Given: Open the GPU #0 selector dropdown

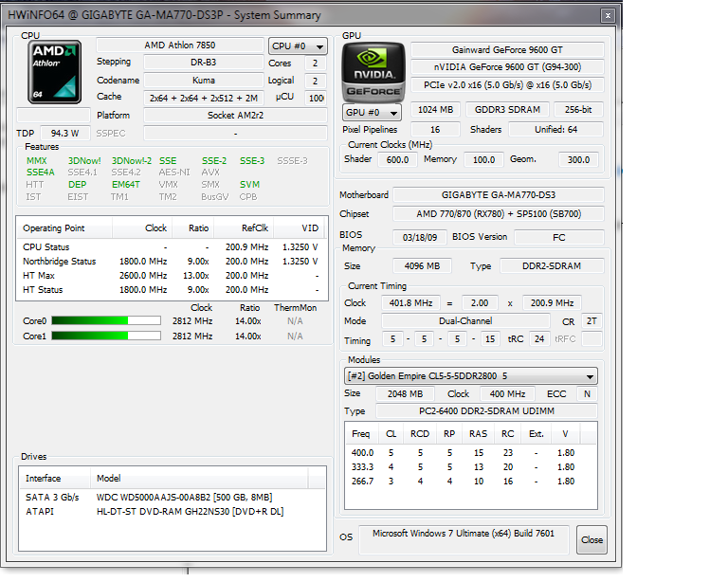Looking at the screenshot, I should (x=372, y=112).
